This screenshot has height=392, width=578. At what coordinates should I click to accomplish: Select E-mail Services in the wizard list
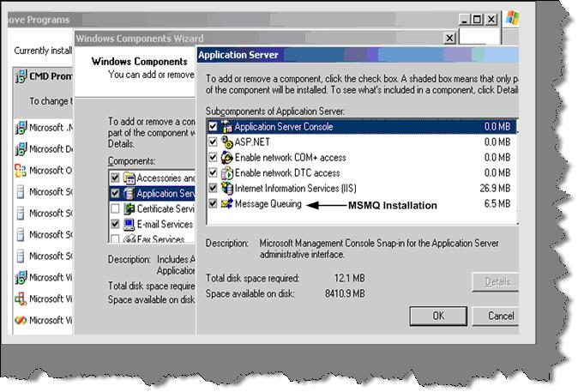[x=165, y=224]
